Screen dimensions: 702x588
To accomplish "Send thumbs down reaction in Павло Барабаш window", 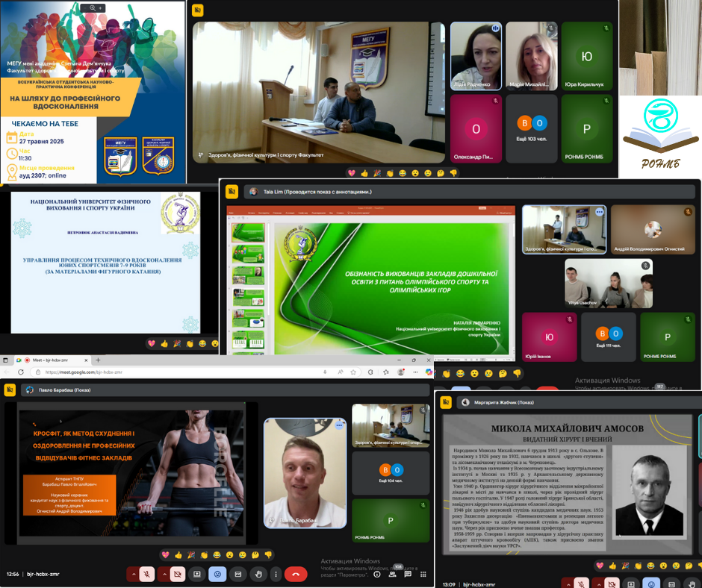I will coord(268,555).
